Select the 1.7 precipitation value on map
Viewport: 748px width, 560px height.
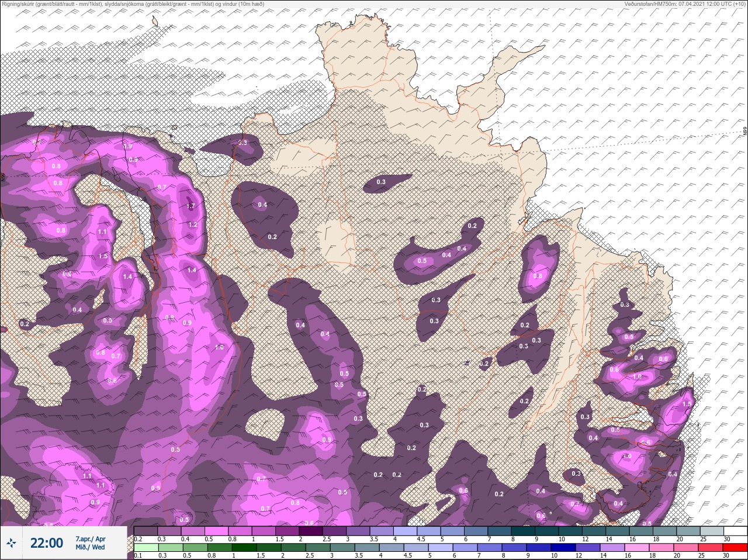click(190, 206)
